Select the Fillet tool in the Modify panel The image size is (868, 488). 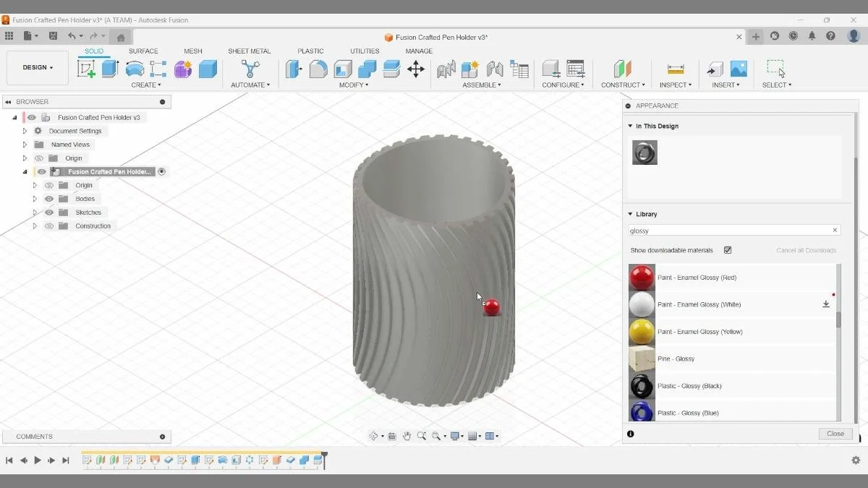[318, 69]
